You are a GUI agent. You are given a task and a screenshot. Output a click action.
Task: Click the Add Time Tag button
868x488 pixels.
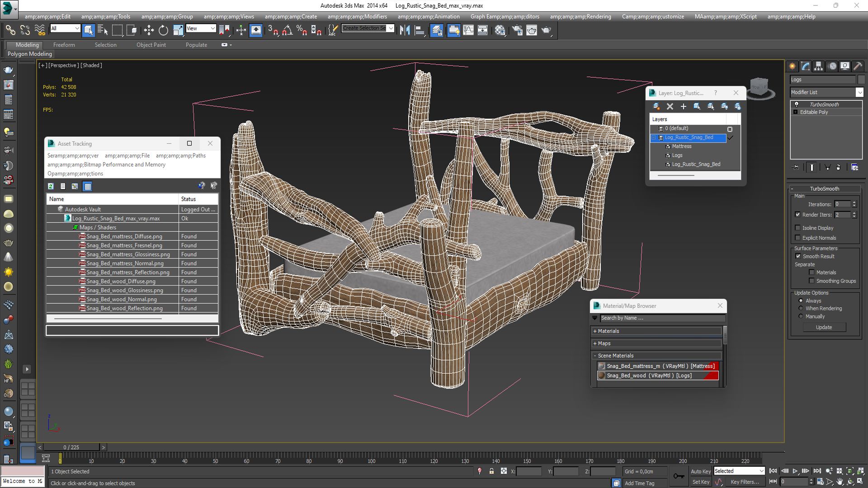coord(639,483)
